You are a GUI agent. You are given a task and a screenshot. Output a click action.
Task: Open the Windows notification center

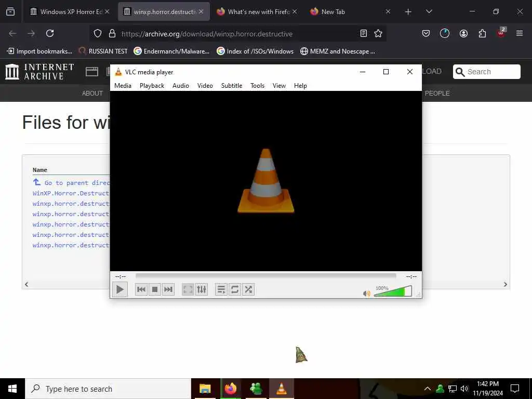pyautogui.click(x=515, y=389)
